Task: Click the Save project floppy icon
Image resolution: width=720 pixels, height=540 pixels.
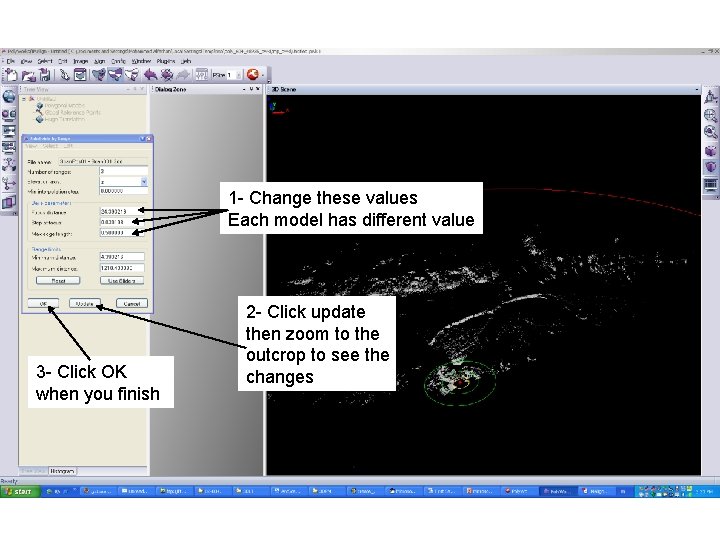Action: [45, 74]
